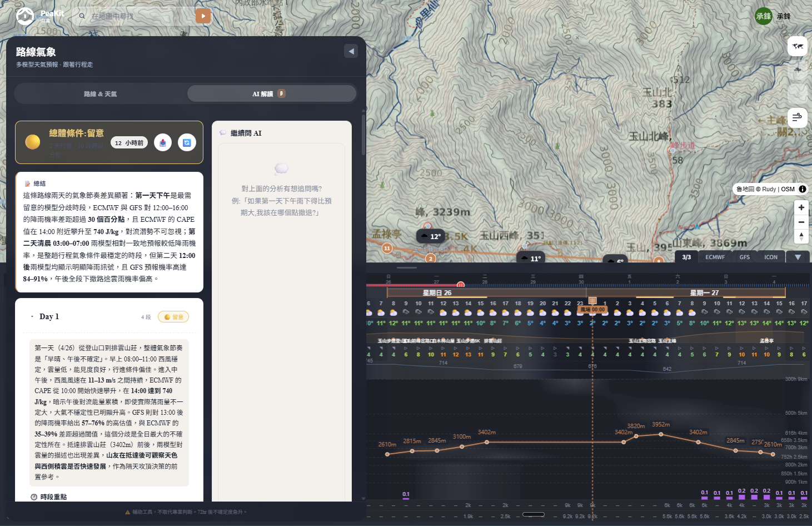Open the share report icon beside the refresh button
Viewport: 812px width, 526px height.
[x=162, y=142]
